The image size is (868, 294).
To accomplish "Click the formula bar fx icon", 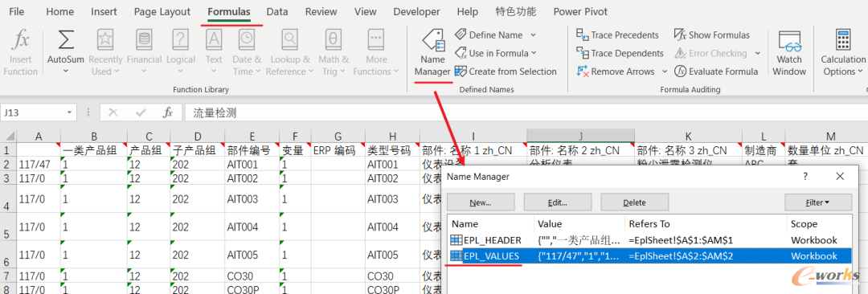I will tap(168, 113).
